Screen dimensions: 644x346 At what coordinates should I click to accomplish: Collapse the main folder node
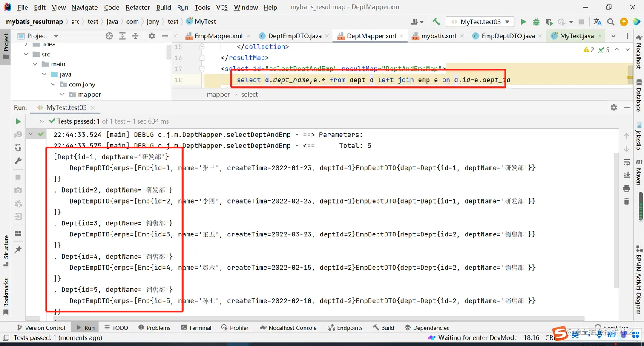pos(35,64)
